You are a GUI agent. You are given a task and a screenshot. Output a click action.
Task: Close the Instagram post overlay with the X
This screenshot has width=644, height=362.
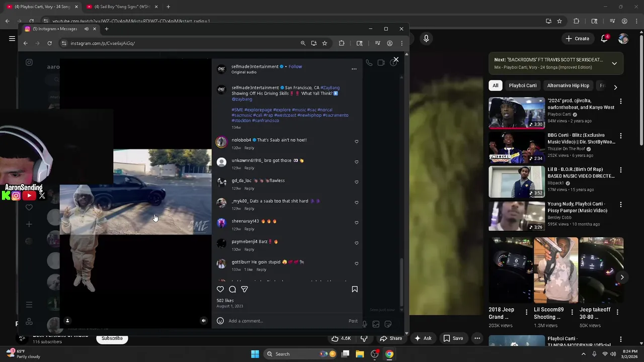tap(396, 60)
